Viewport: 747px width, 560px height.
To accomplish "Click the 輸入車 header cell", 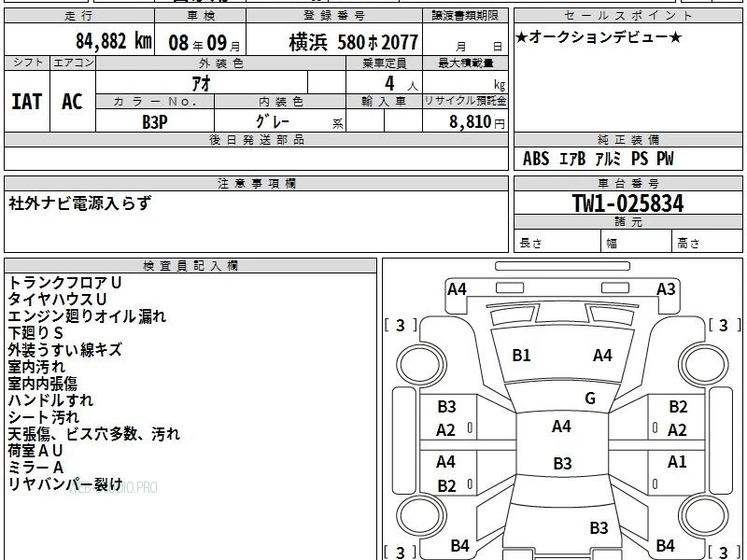I will point(384,102).
